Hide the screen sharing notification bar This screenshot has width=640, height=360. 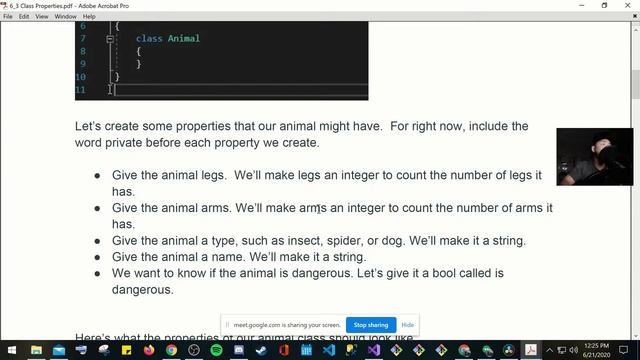tap(407, 325)
